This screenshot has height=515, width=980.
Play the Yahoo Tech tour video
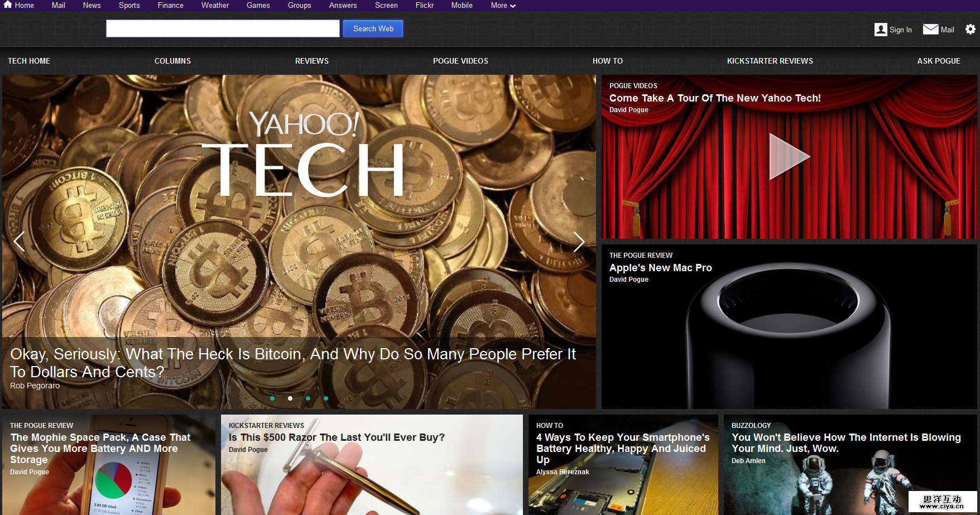[789, 157]
